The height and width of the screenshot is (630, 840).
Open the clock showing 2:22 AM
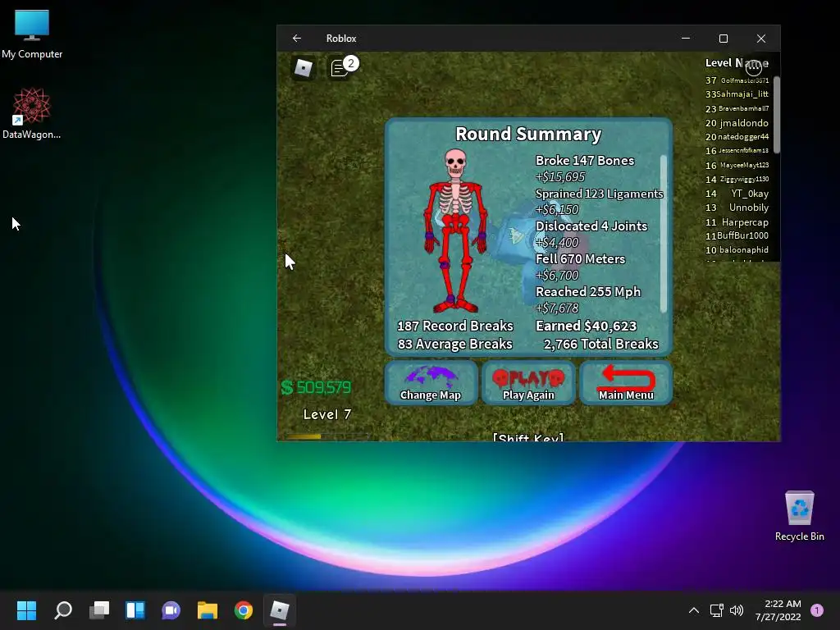778,610
